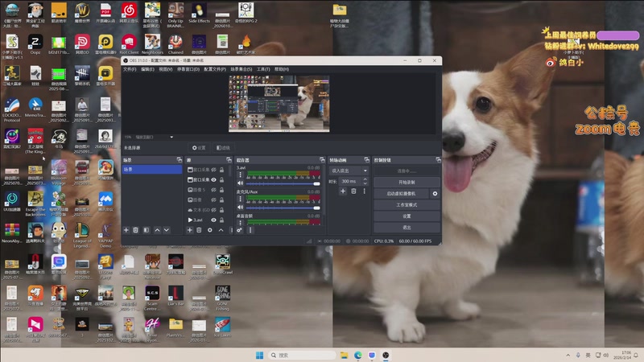Toggle visibility of second window capture source

point(213,180)
